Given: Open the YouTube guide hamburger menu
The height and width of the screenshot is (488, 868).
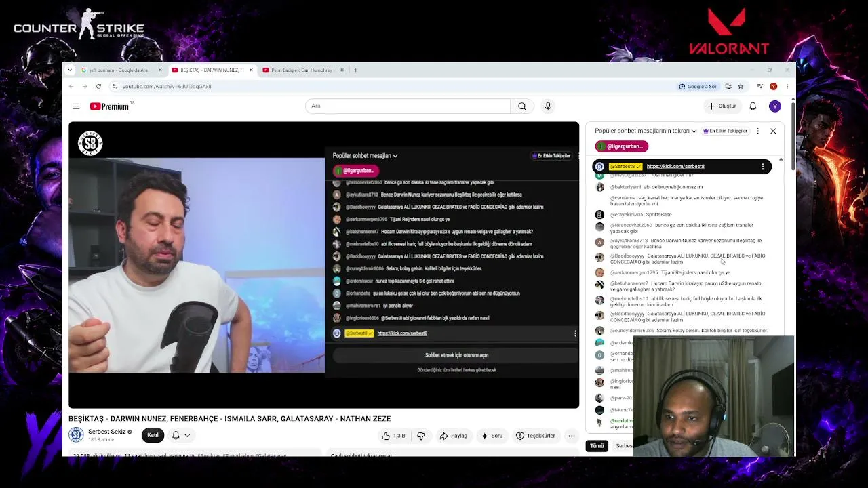Looking at the screenshot, I should click(76, 106).
